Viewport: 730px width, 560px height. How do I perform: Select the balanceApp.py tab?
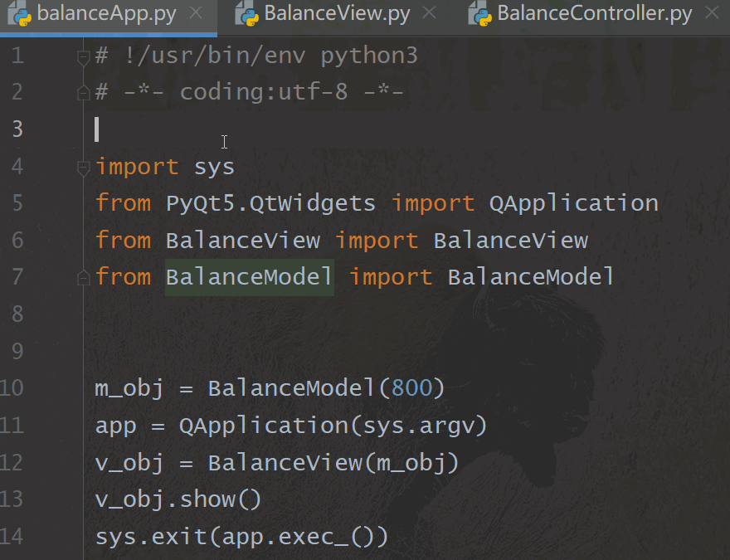[108, 13]
